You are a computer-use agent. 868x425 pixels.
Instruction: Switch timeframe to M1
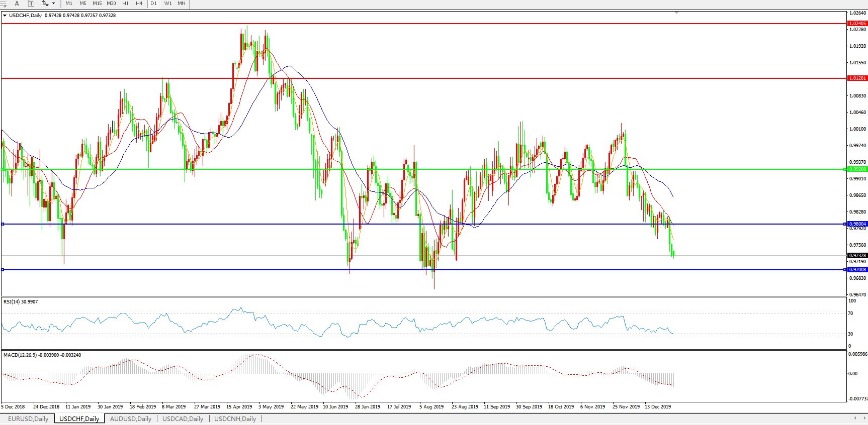coord(69,4)
